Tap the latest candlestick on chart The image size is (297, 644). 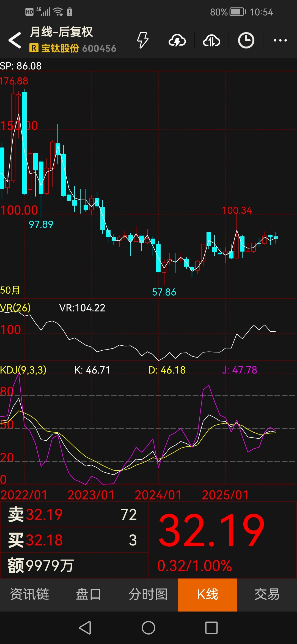point(276,238)
